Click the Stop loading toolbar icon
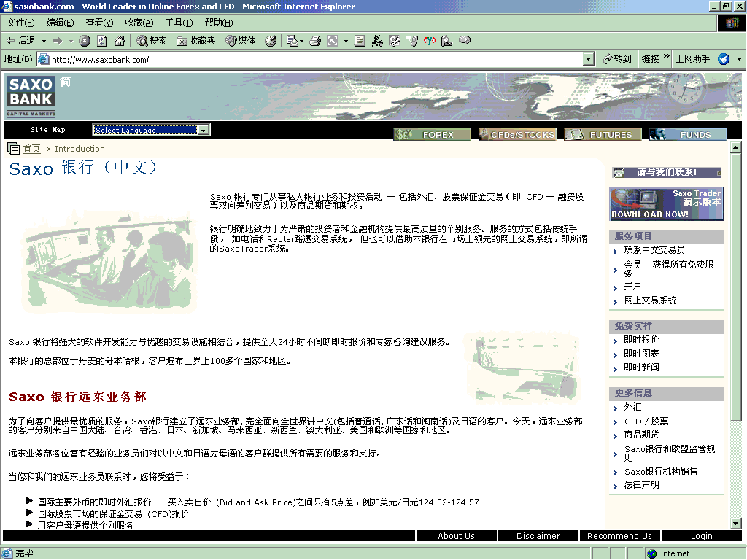 coord(85,41)
